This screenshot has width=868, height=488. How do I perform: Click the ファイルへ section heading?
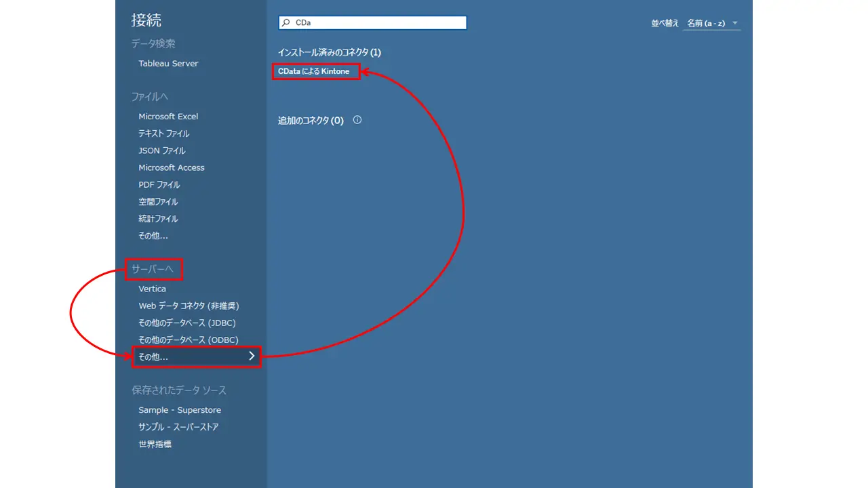(150, 96)
